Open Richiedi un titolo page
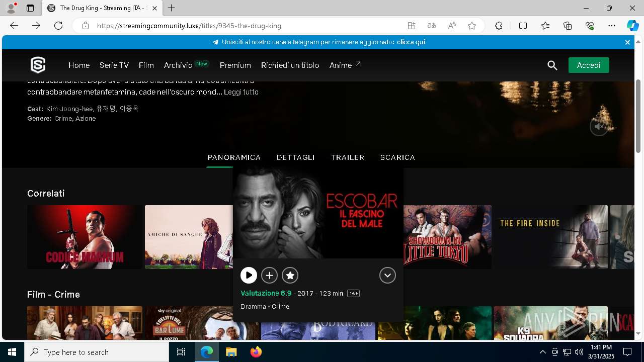Image resolution: width=644 pixels, height=362 pixels. [x=290, y=65]
